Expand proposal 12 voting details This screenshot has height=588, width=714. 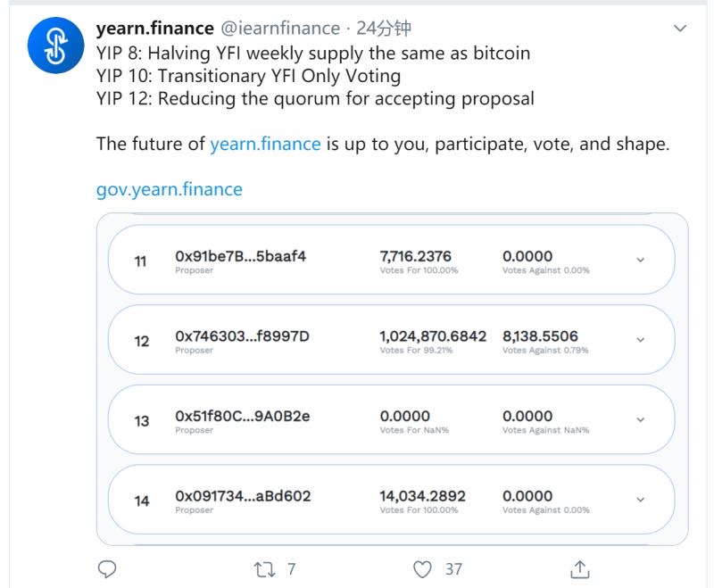tap(639, 341)
